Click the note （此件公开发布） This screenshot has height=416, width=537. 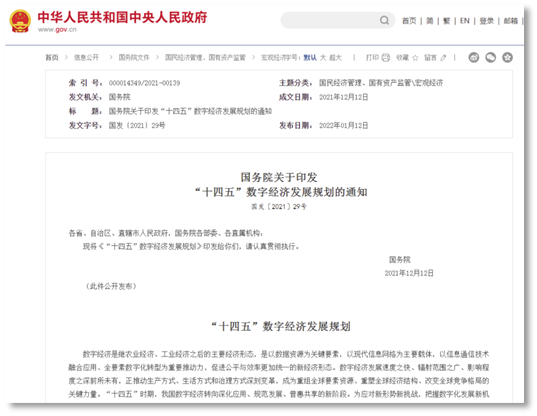click(x=111, y=286)
